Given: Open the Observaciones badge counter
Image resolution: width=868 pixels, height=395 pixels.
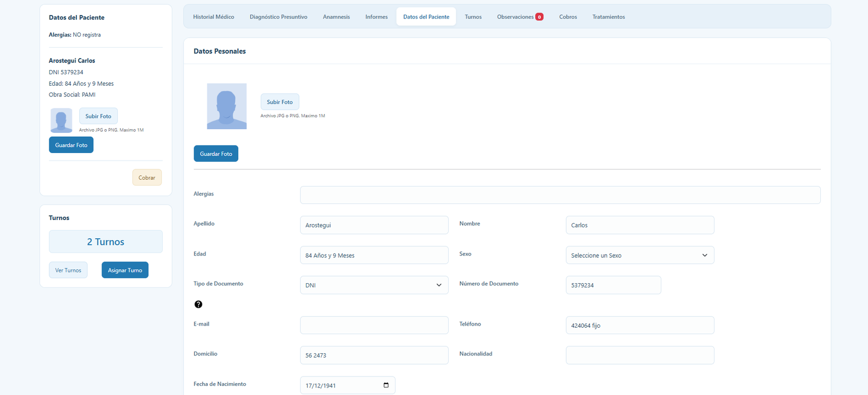Looking at the screenshot, I should click(539, 17).
